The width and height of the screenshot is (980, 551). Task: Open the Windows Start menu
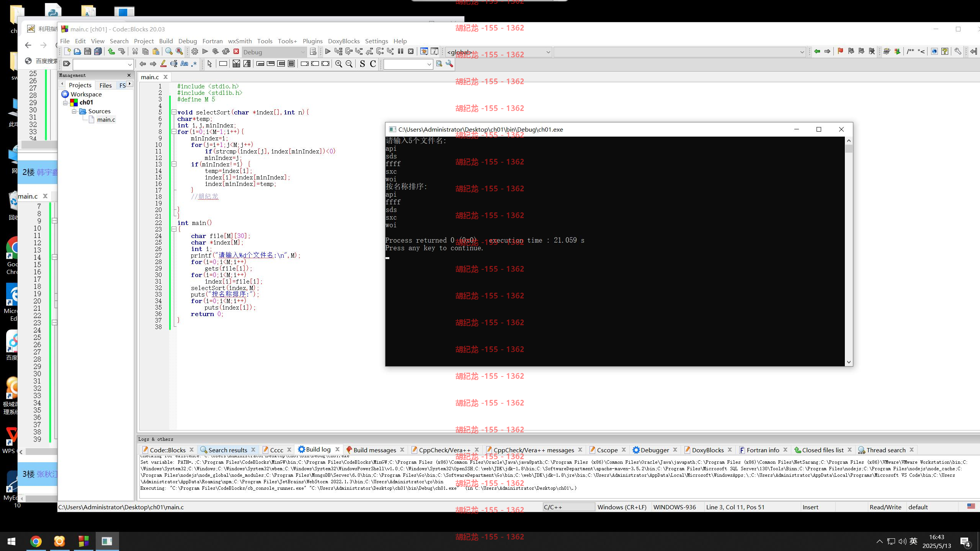click(x=11, y=541)
